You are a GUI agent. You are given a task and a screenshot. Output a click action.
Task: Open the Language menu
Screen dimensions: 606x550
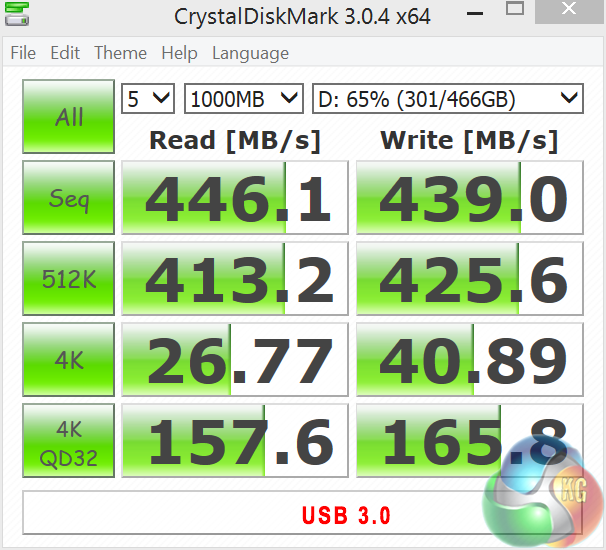coord(250,53)
